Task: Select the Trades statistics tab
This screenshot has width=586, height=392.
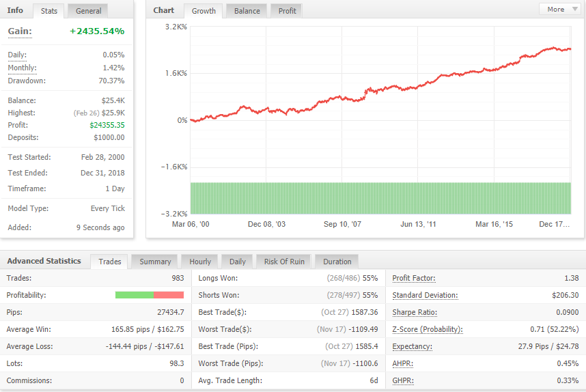Action: click(109, 262)
